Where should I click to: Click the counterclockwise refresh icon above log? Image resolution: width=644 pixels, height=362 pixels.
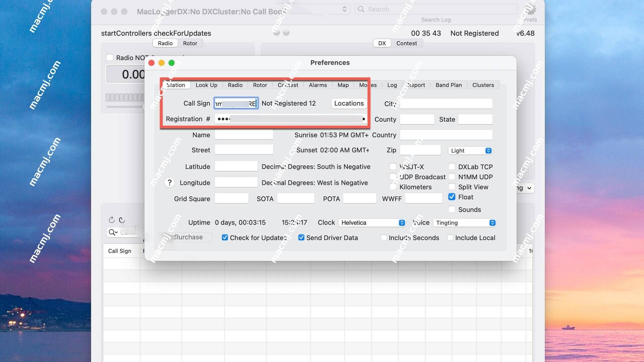[122, 220]
